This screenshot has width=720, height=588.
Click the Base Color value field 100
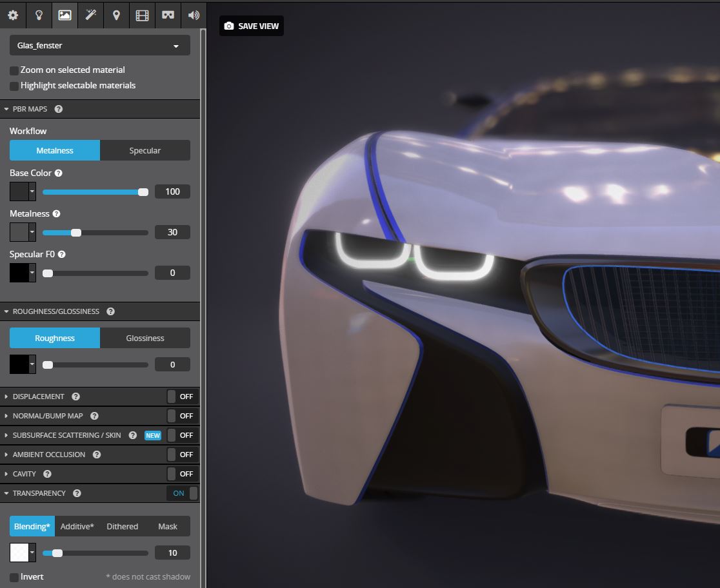[x=173, y=192]
